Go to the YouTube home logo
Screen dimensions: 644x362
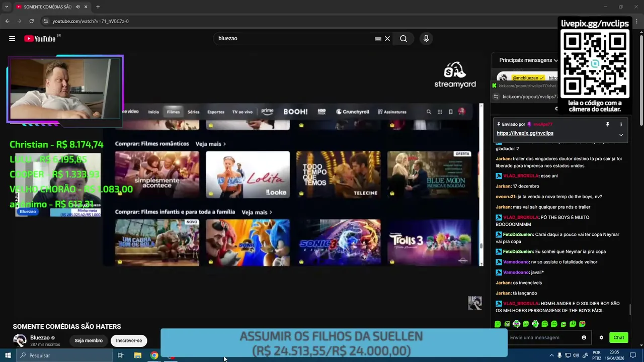point(40,39)
